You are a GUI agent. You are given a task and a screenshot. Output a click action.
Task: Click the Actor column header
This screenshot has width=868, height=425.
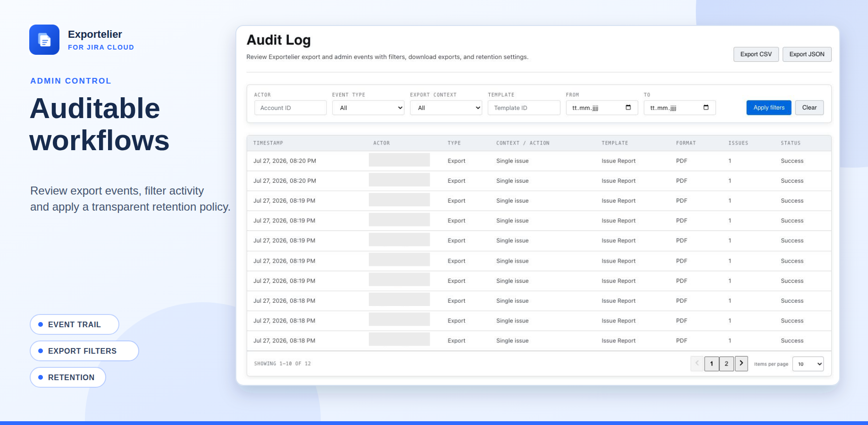(x=381, y=143)
